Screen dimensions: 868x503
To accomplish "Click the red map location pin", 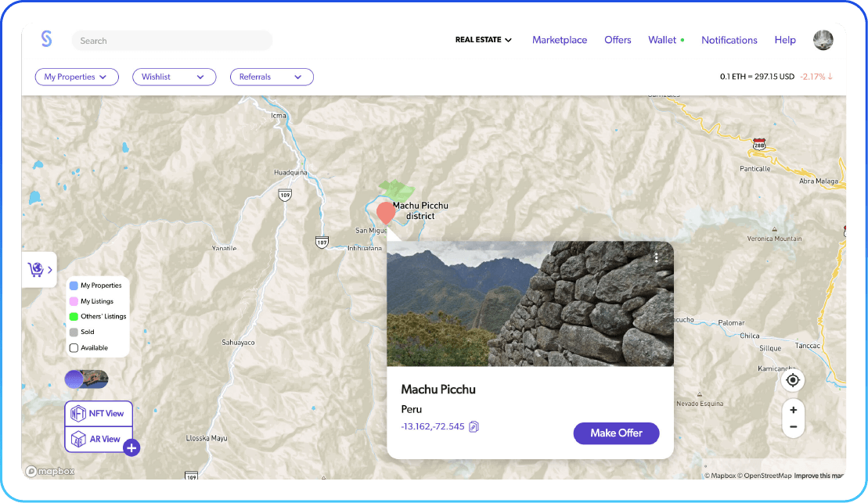I will click(386, 213).
